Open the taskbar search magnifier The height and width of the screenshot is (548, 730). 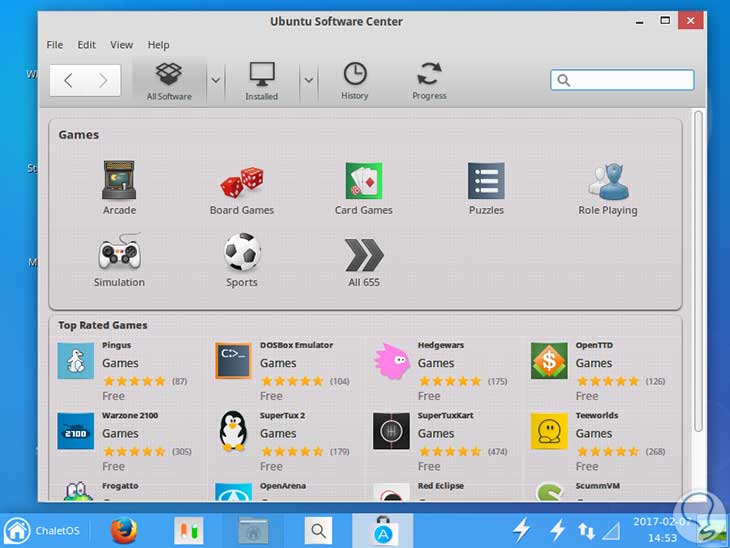click(x=318, y=530)
